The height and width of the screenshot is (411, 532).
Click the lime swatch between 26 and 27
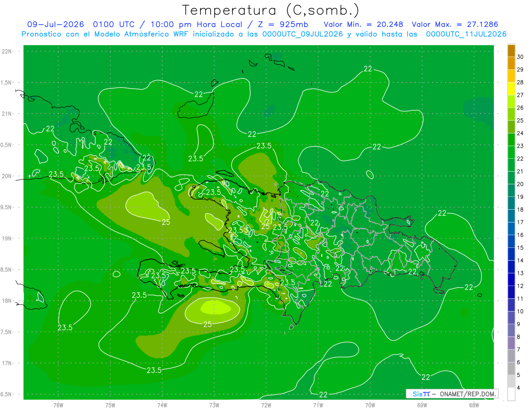(511, 102)
